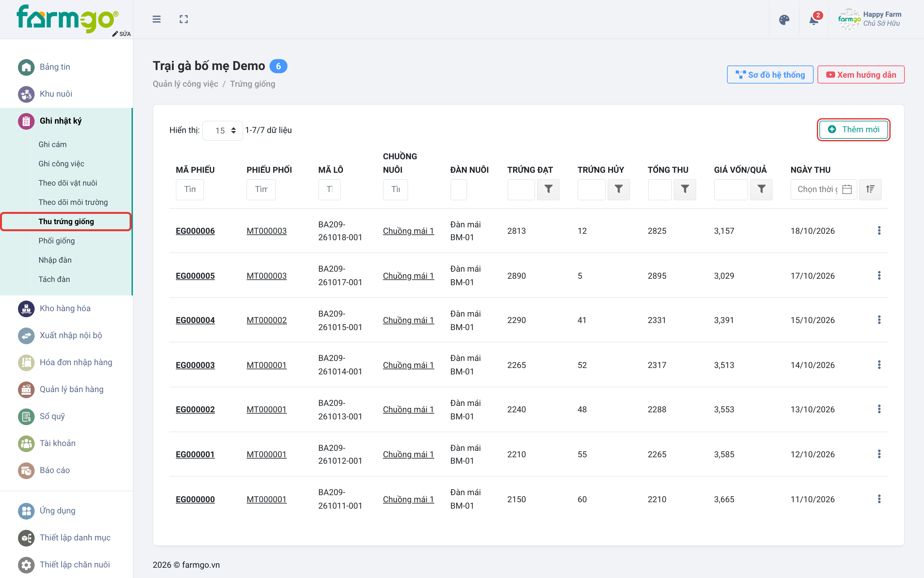Click the Quản lý bán hàng icon
The width and height of the screenshot is (924, 578).
click(26, 389)
